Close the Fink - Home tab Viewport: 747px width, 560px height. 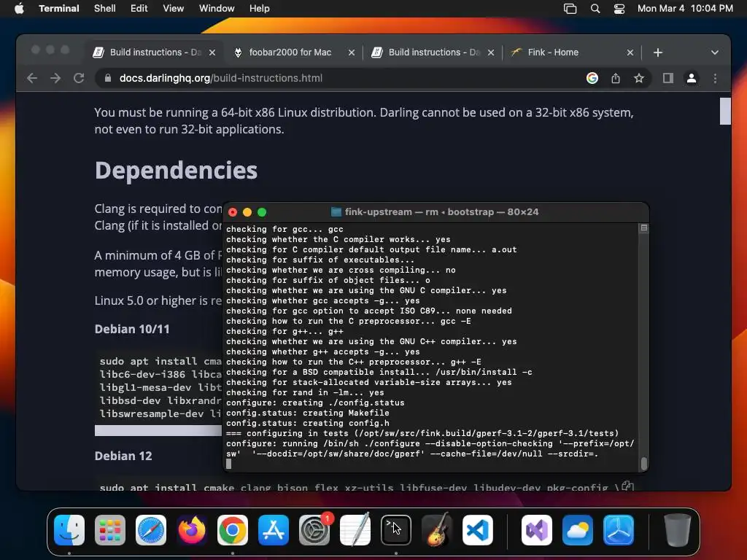pos(630,52)
